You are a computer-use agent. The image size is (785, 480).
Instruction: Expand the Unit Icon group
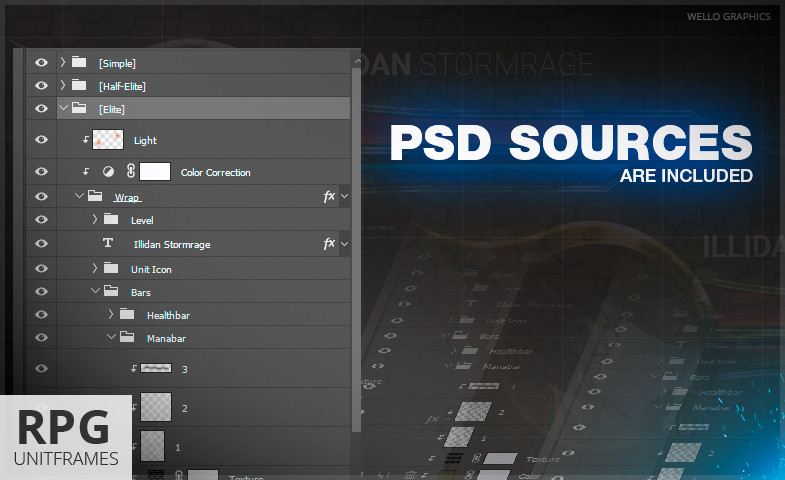click(95, 268)
